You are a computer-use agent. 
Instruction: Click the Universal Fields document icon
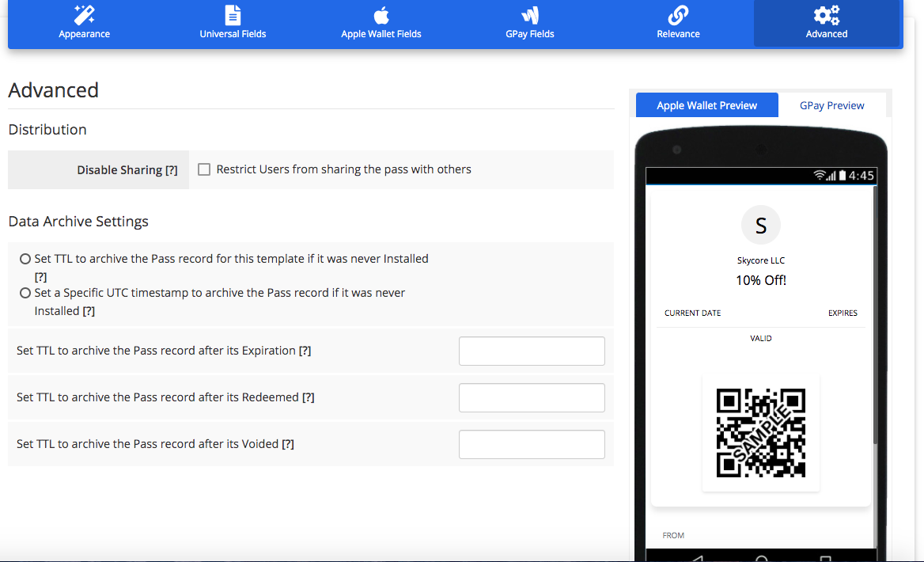233,14
